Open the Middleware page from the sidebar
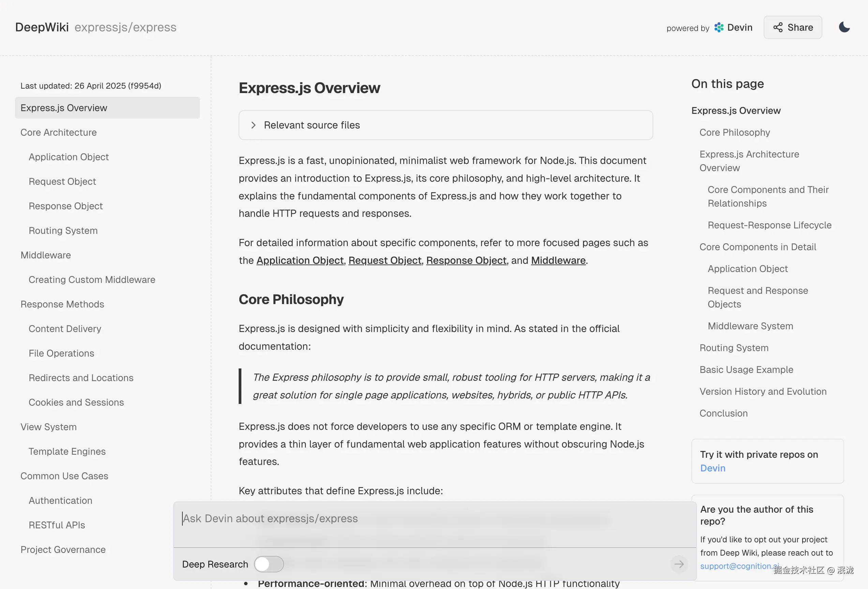The width and height of the screenshot is (868, 589). [x=46, y=255]
